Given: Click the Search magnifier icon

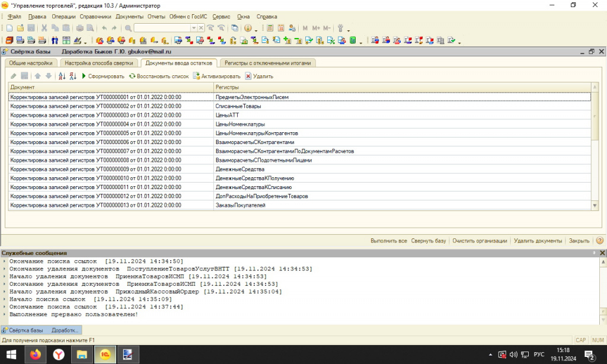Looking at the screenshot, I should coord(128,28).
